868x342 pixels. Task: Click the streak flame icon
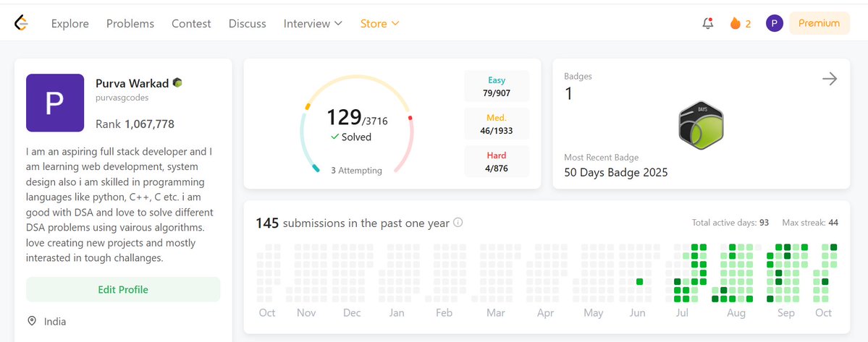tap(735, 23)
